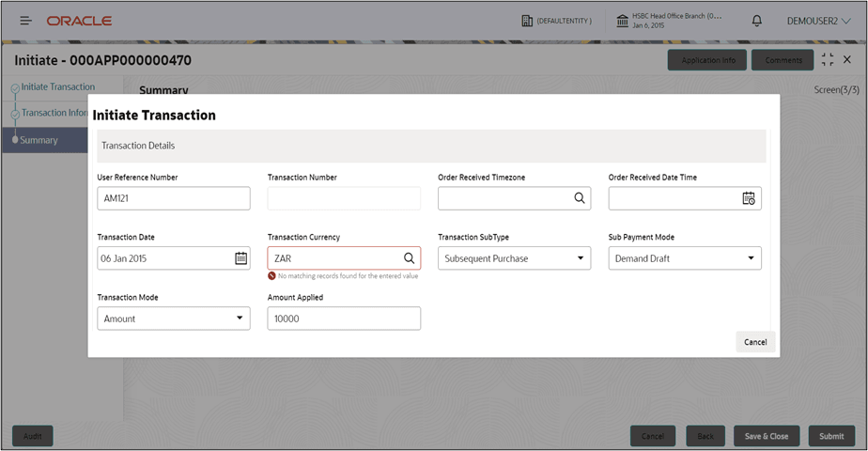Click the Save & Close button
Image resolution: width=868 pixels, height=451 pixels.
coord(767,436)
